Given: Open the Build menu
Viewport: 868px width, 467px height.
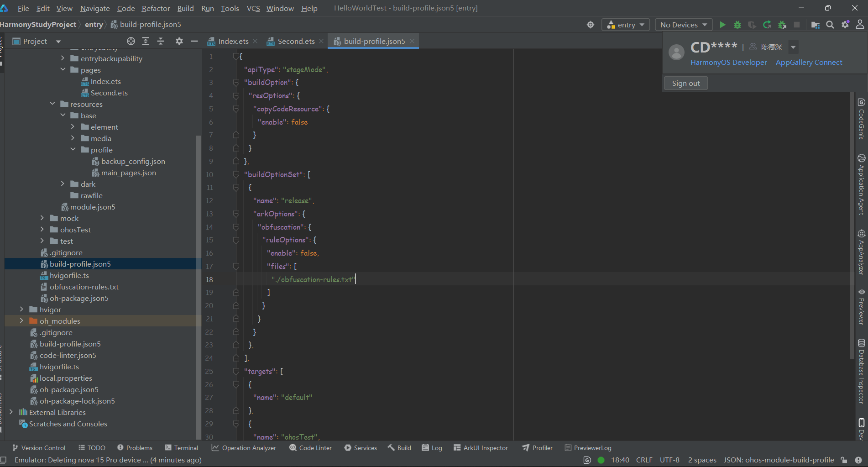Looking at the screenshot, I should 185,8.
